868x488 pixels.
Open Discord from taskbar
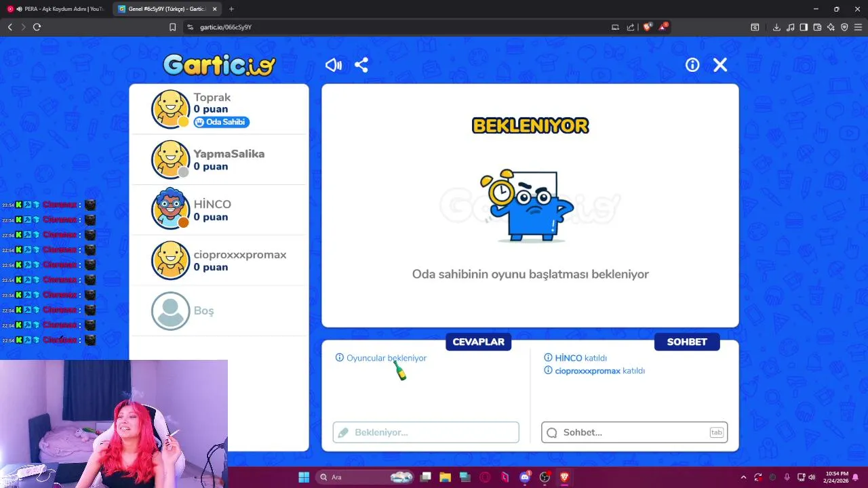click(525, 477)
